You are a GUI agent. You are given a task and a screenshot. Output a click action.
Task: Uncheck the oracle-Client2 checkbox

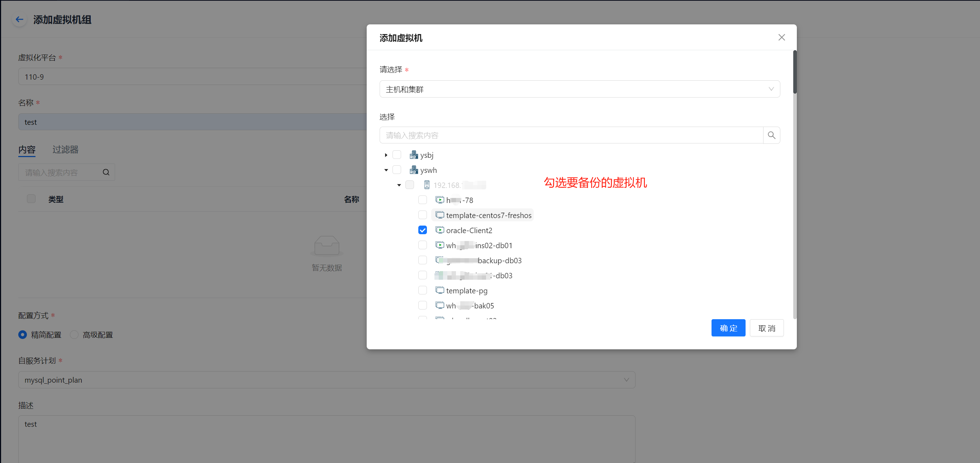[x=422, y=230]
